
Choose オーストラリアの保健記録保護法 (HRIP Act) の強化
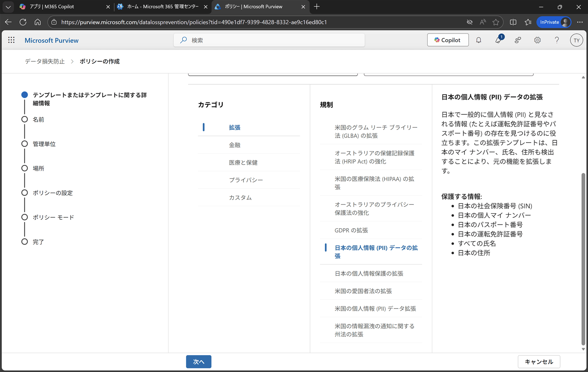tap(371, 157)
